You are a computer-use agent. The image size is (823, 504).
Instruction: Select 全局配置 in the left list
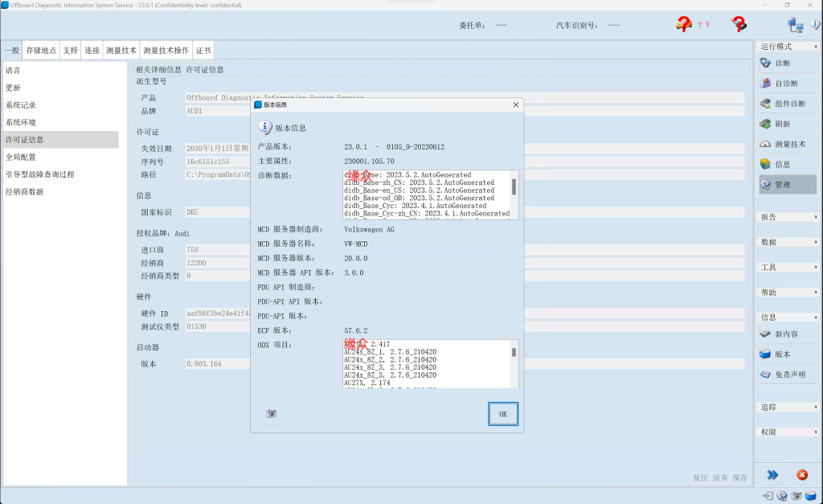[x=21, y=158]
